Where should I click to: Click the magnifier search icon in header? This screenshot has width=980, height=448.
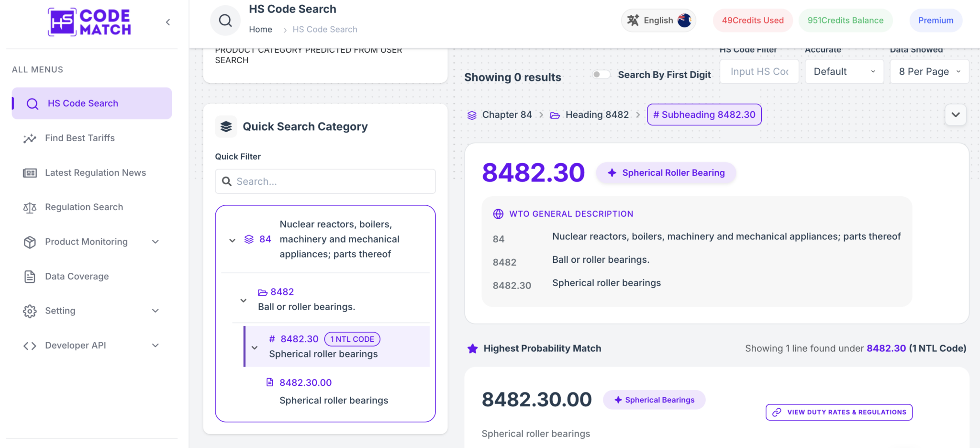click(x=225, y=21)
